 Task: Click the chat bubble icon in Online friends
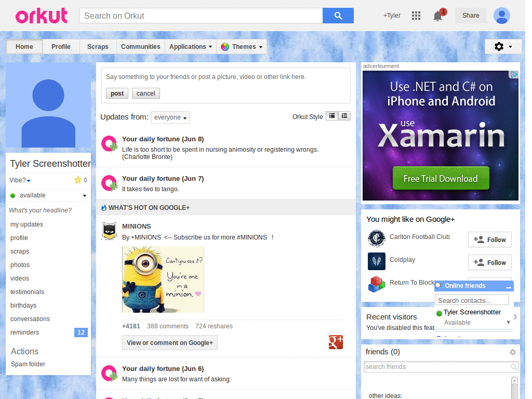coord(438,286)
